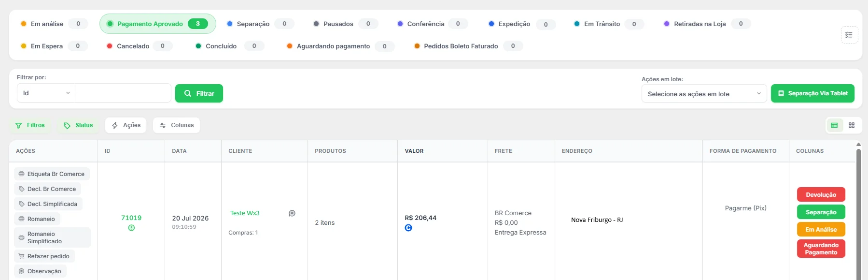The image size is (868, 280).
Task: Open Colunas settings
Action: (177, 125)
